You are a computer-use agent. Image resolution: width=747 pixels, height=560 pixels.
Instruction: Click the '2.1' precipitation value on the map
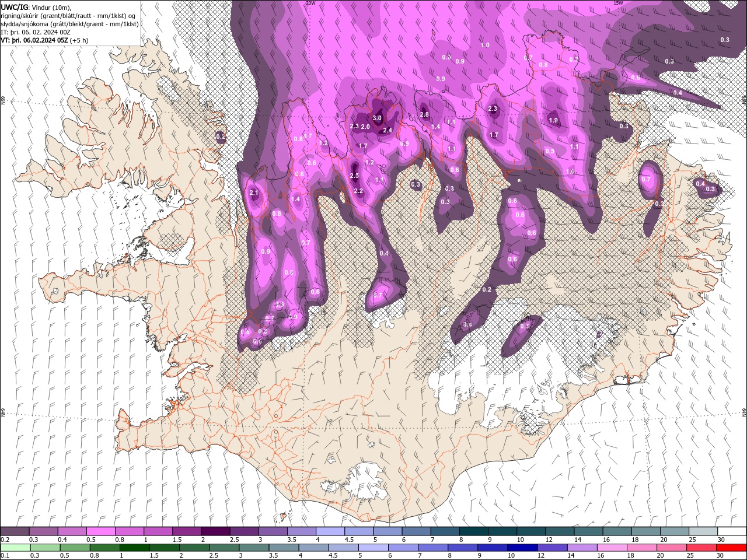253,192
